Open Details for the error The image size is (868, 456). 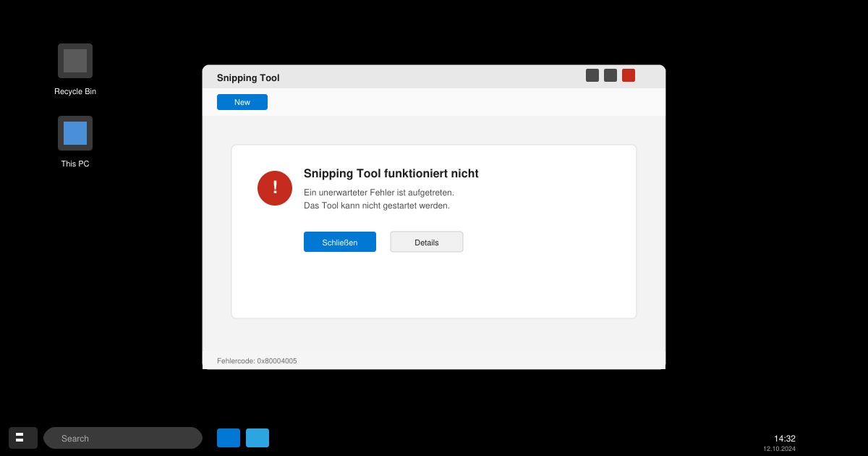(x=427, y=242)
